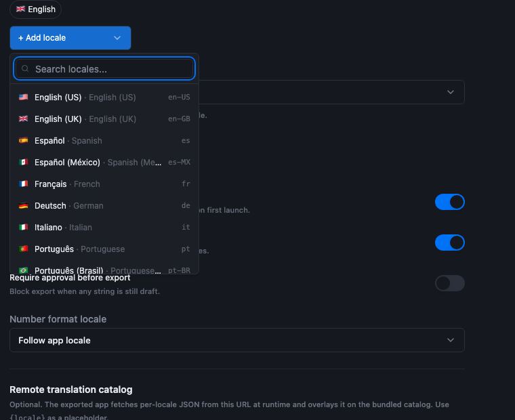The image size is (515, 420).
Task: Choose Español (México) locale entry
Action: point(104,162)
